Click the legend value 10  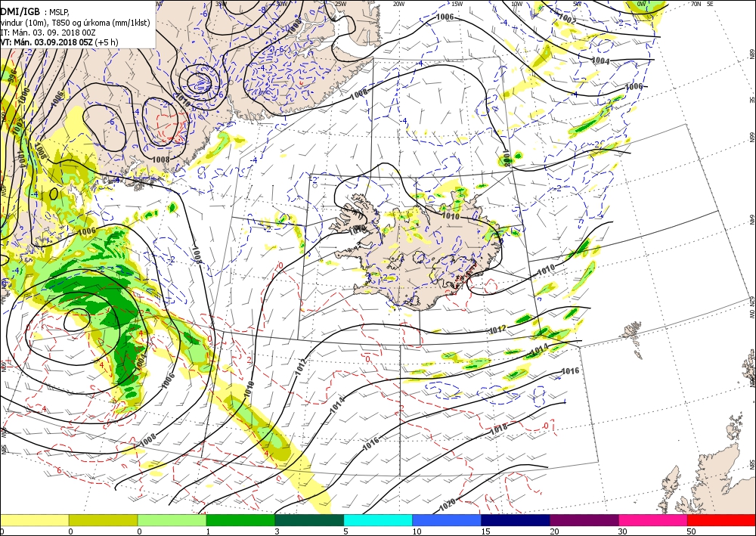(417, 531)
